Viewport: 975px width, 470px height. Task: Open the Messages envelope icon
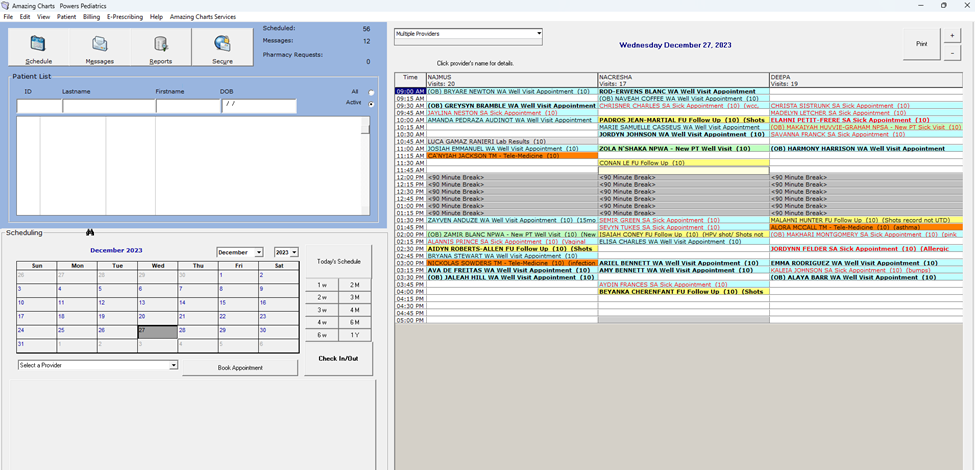[x=100, y=44]
